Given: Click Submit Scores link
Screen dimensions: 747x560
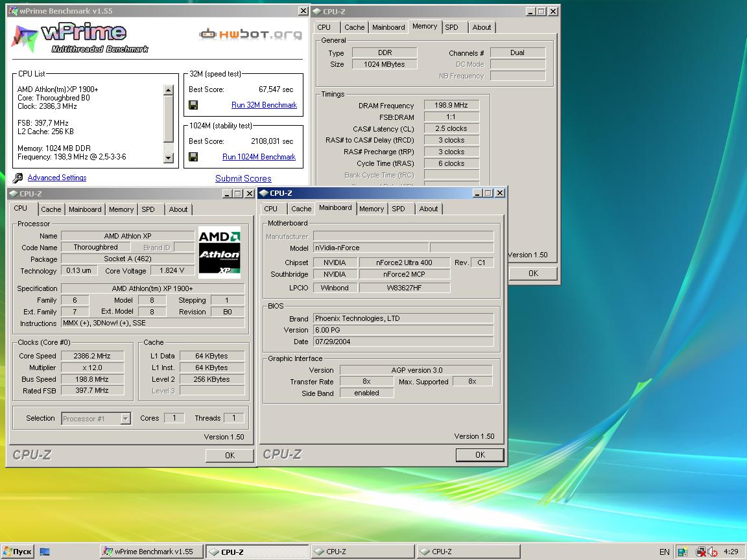Looking at the screenshot, I should [x=243, y=179].
